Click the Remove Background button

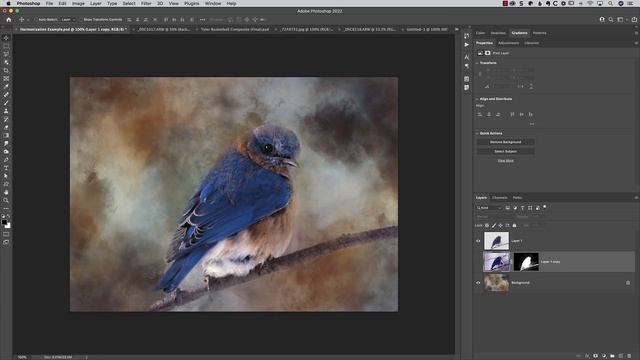click(505, 142)
